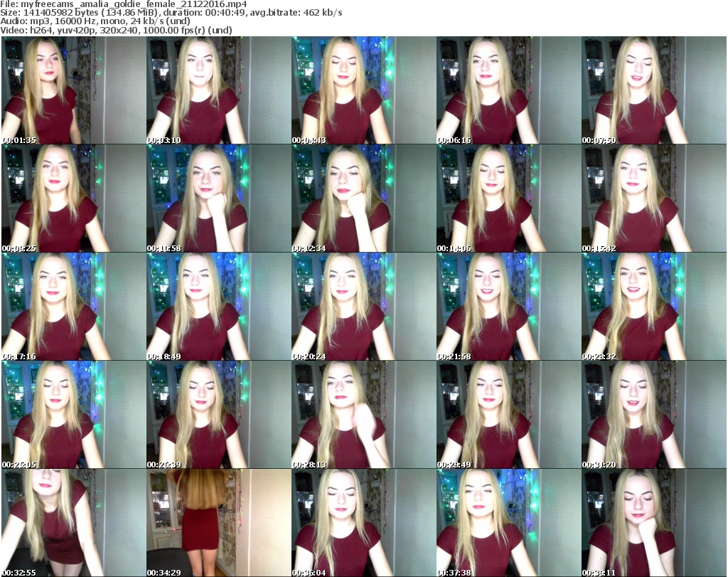
Task: Select the thumbnail frame stamped 00:03:10
Action: pyautogui.click(x=219, y=90)
